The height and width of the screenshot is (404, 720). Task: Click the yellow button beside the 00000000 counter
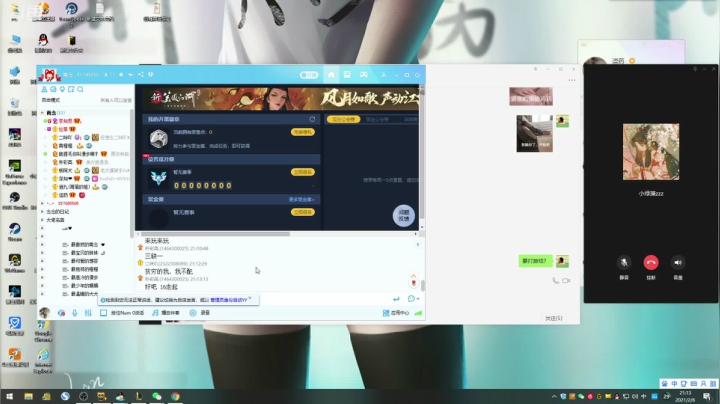pos(303,172)
